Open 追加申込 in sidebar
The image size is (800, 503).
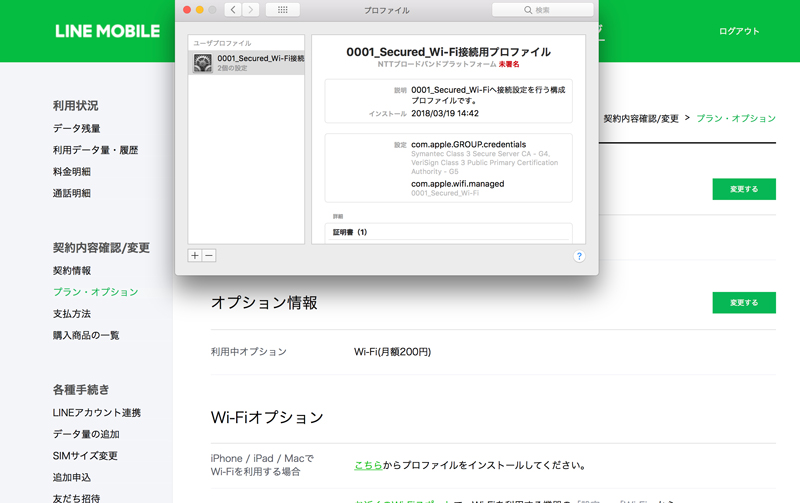click(x=71, y=477)
